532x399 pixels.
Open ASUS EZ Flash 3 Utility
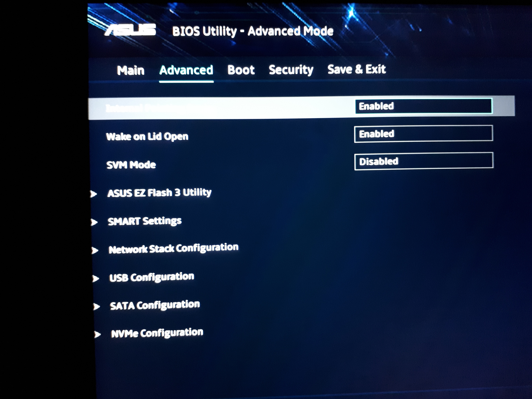coord(159,193)
